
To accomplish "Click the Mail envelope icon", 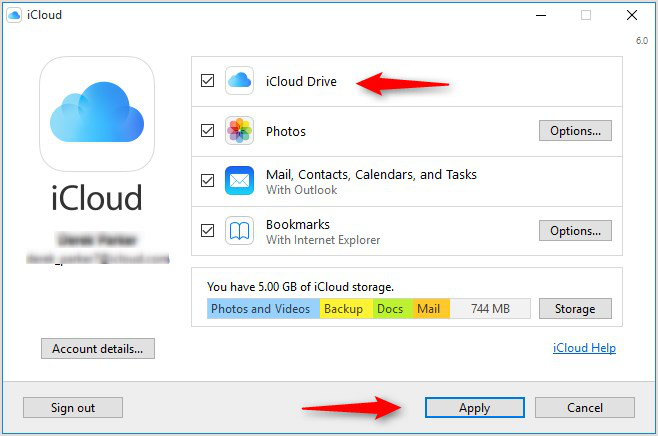I will [239, 180].
